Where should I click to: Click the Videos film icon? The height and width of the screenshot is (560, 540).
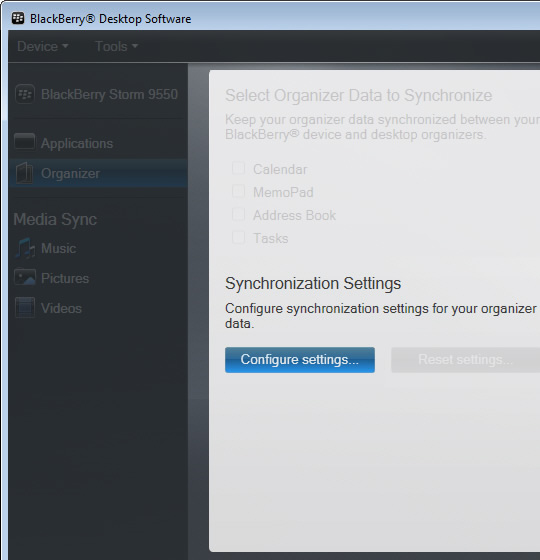[25, 307]
